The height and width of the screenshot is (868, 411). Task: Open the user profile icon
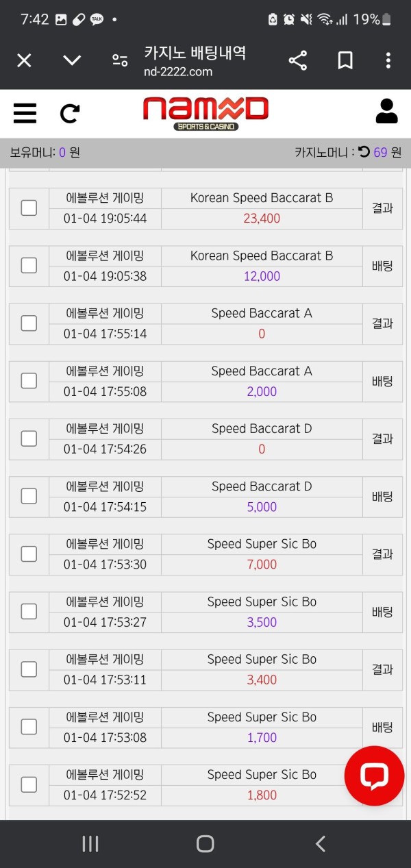pos(386,112)
